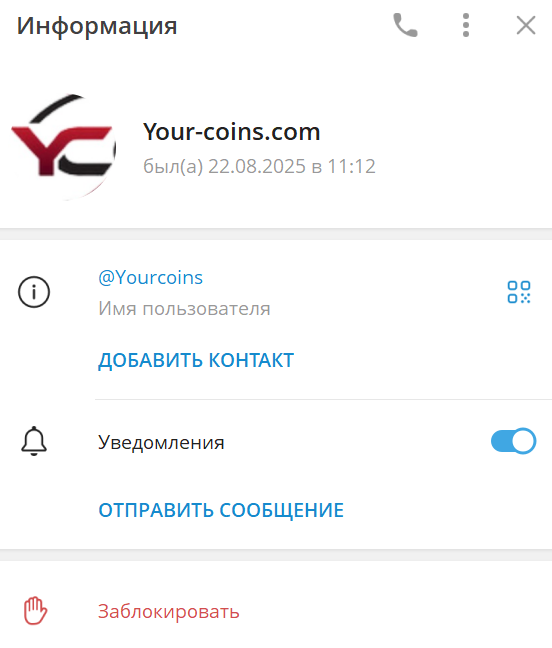Click the red hand block icon
Image resolution: width=552 pixels, height=648 pixels.
coord(35,610)
